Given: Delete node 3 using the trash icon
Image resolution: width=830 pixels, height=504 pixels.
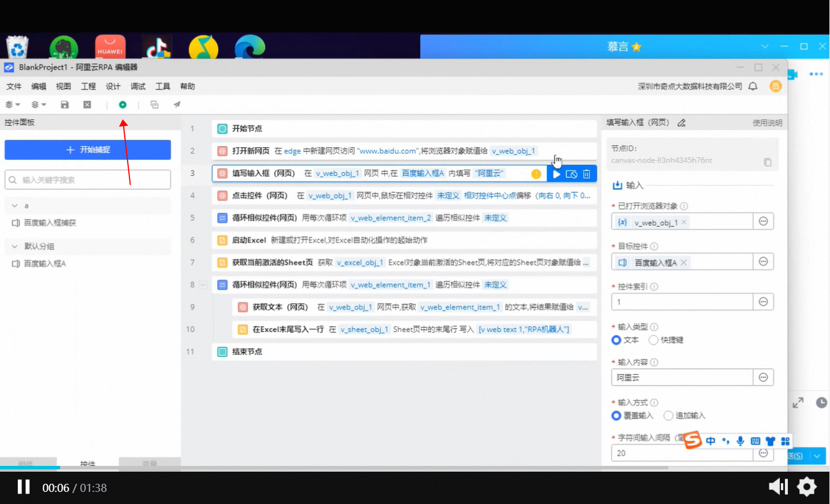Looking at the screenshot, I should coord(586,174).
